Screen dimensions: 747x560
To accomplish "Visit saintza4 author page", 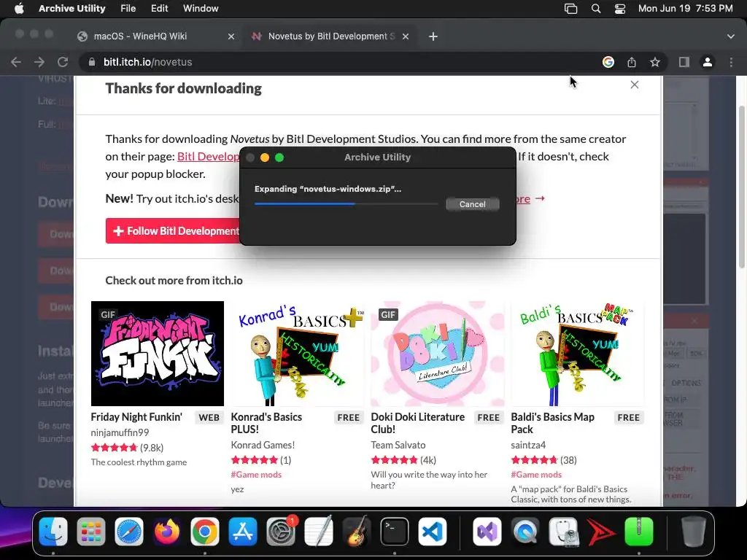I will tap(528, 446).
